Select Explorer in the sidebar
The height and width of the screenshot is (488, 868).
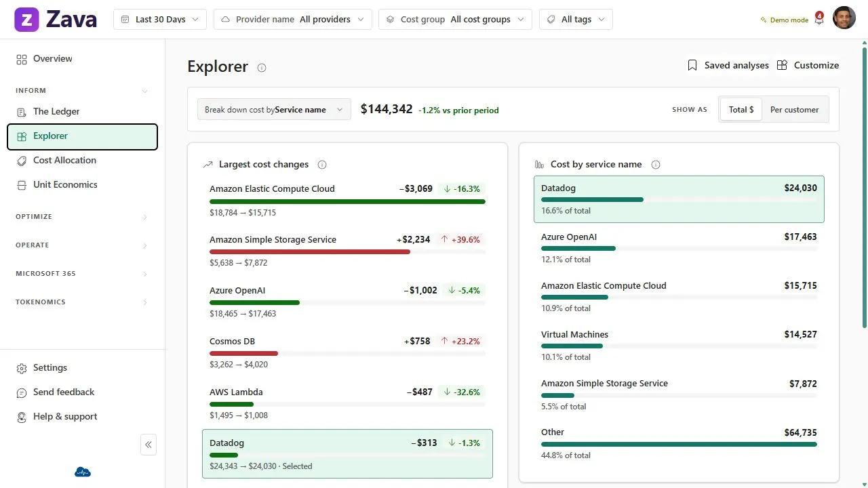point(82,136)
